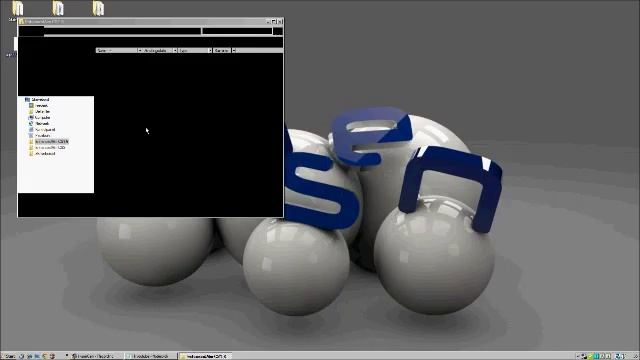Sort by the Type column header
This screenshot has width=640, height=360.
(193, 50)
